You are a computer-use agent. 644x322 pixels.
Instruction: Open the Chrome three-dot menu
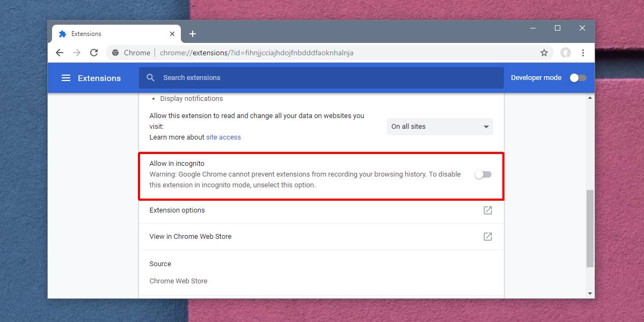[583, 53]
